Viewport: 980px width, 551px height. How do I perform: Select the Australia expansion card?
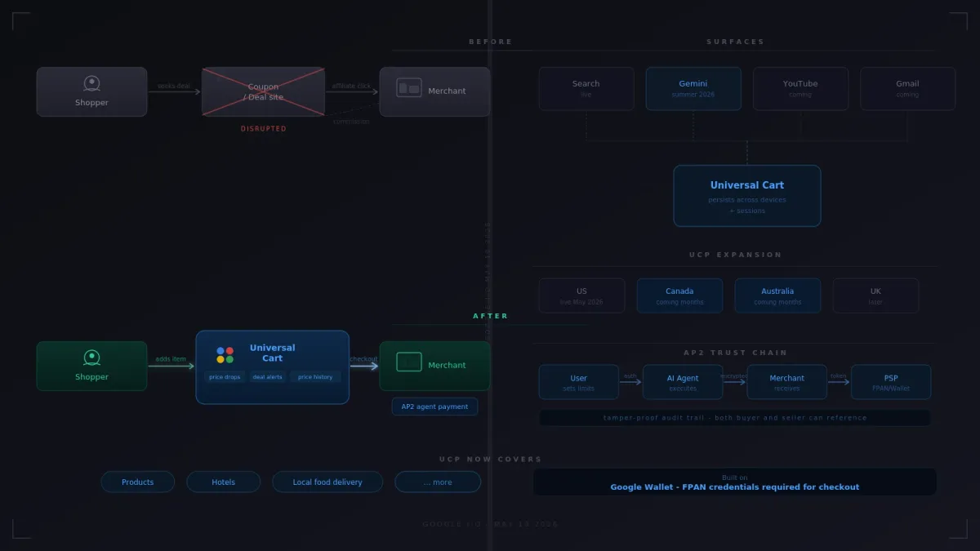point(777,295)
